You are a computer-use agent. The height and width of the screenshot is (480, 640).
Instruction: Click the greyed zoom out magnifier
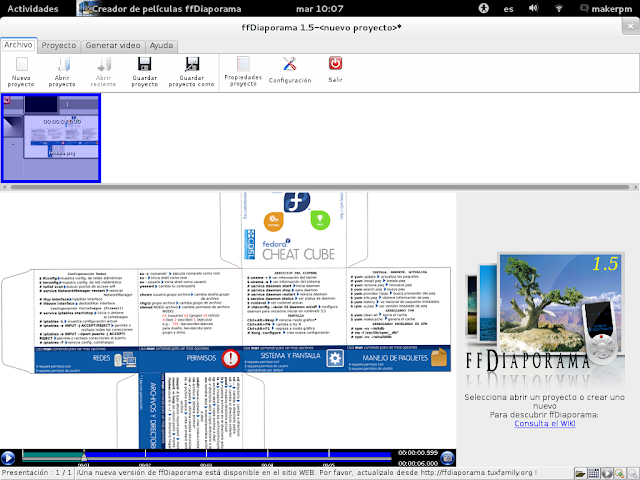(633, 473)
